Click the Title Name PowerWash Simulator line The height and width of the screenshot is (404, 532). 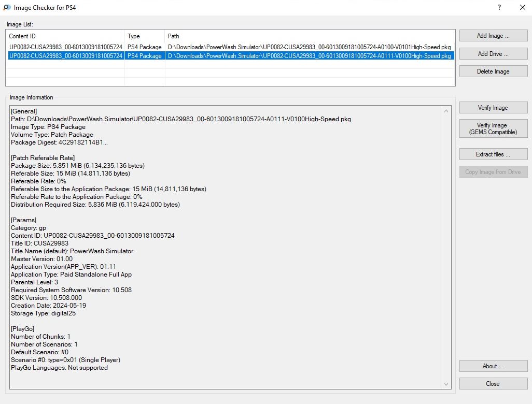pos(72,251)
